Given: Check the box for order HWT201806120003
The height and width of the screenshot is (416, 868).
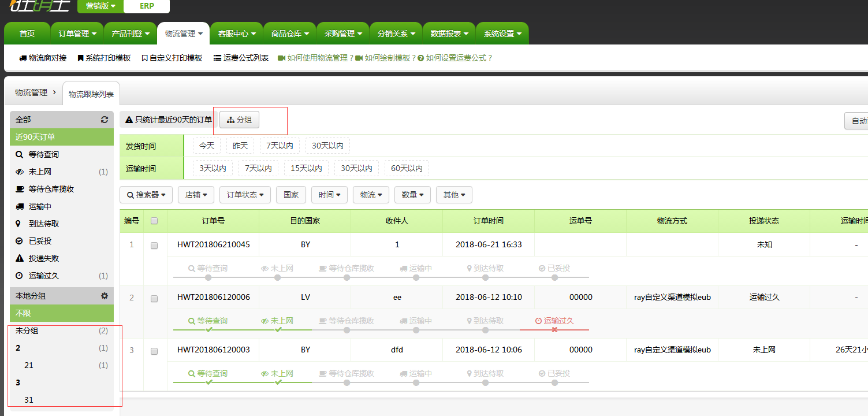Looking at the screenshot, I should (x=154, y=351).
